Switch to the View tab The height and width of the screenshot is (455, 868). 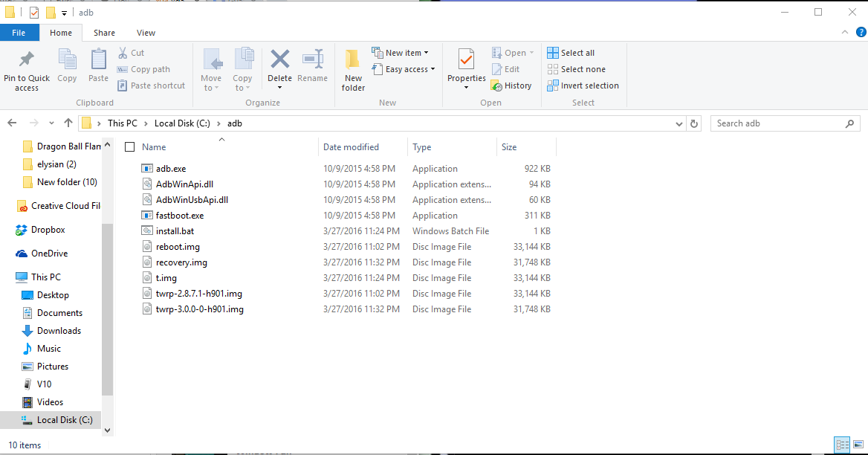pos(146,32)
